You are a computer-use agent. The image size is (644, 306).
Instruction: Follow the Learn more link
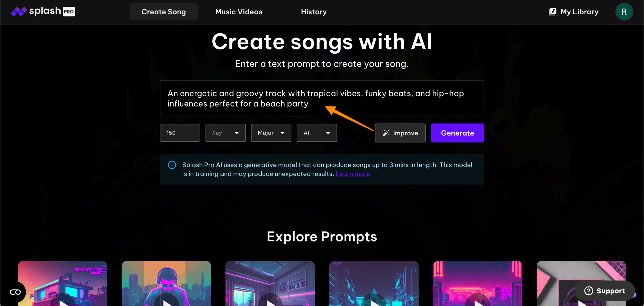[353, 174]
